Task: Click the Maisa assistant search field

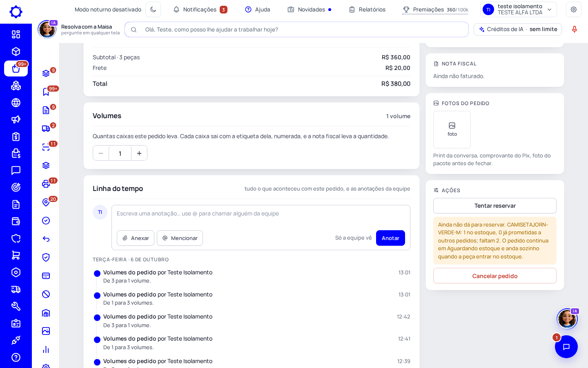Action: [x=296, y=29]
